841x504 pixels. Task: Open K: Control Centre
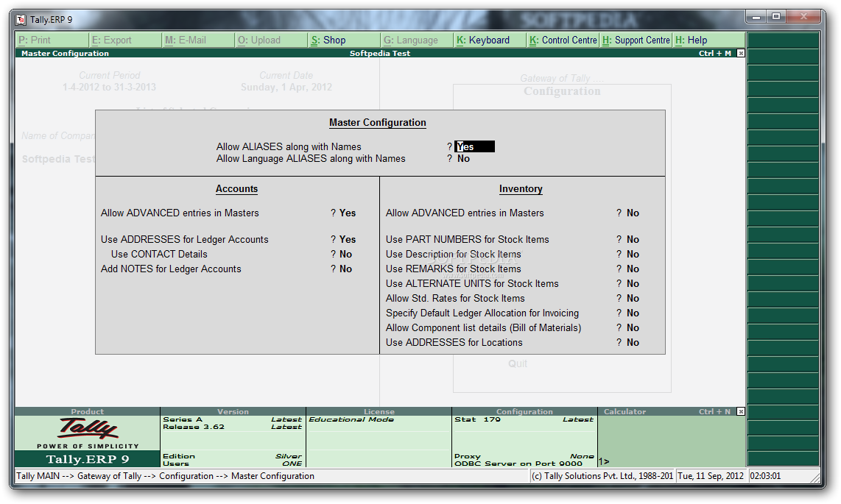pos(563,40)
